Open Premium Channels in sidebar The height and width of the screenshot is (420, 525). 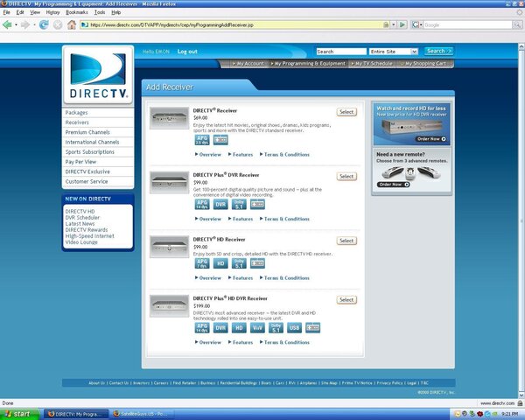click(87, 132)
